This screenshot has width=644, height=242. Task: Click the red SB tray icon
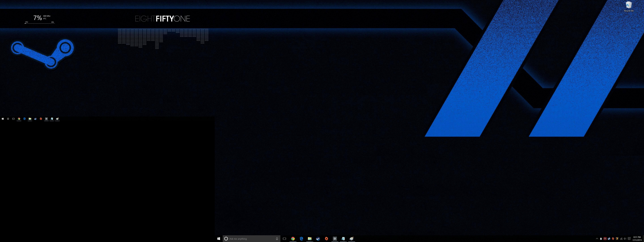(x=605, y=239)
